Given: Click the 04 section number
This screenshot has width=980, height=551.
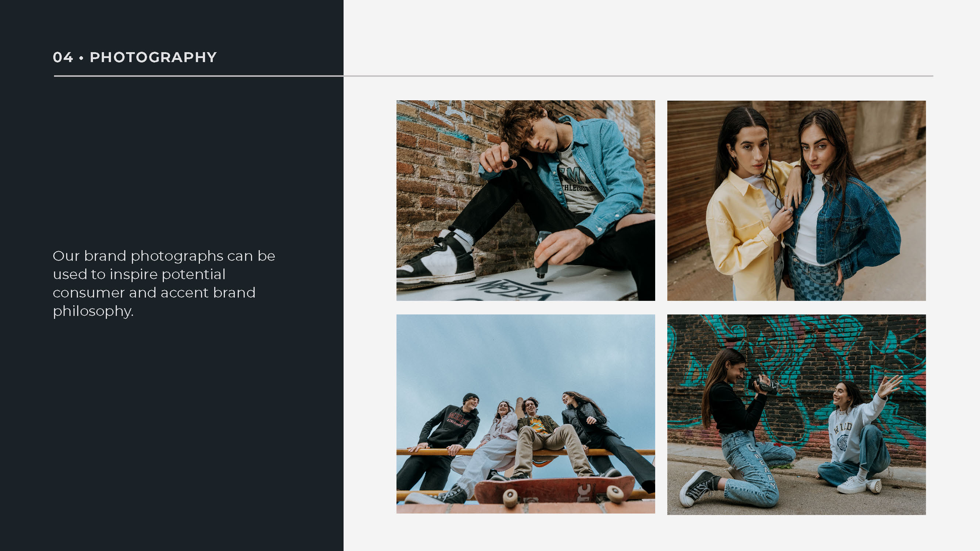Looking at the screenshot, I should click(63, 57).
